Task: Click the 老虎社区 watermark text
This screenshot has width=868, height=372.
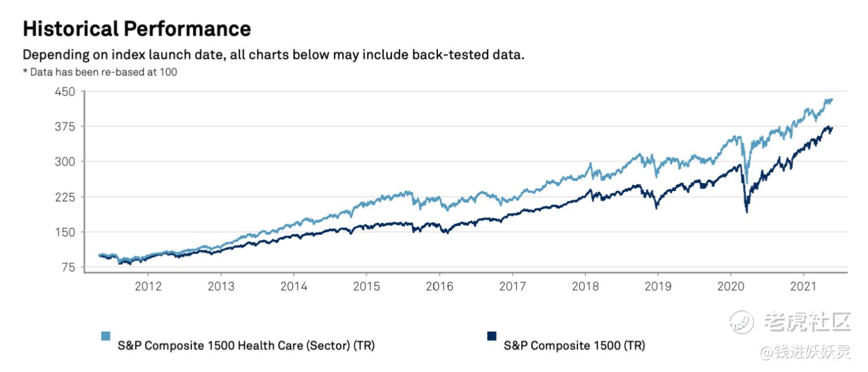Action: click(x=807, y=322)
